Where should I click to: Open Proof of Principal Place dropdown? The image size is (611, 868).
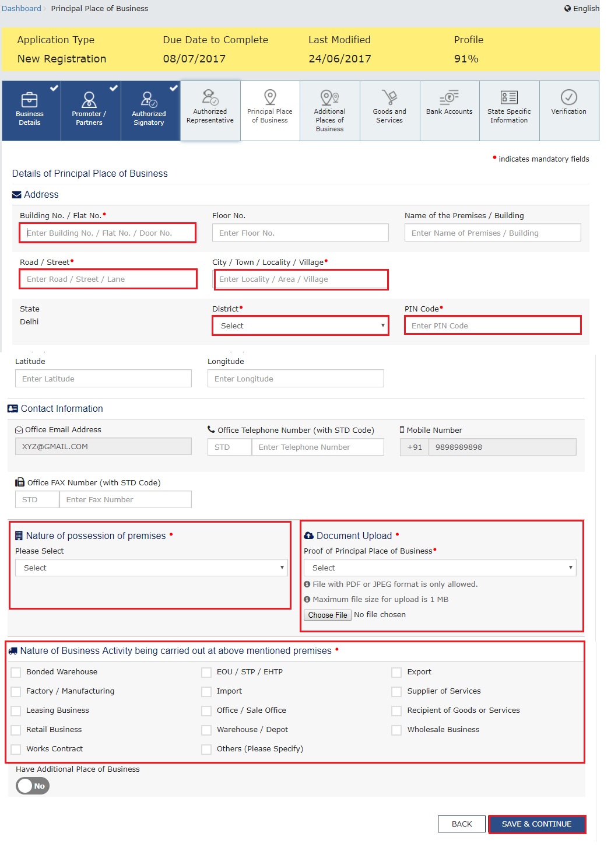tap(440, 568)
